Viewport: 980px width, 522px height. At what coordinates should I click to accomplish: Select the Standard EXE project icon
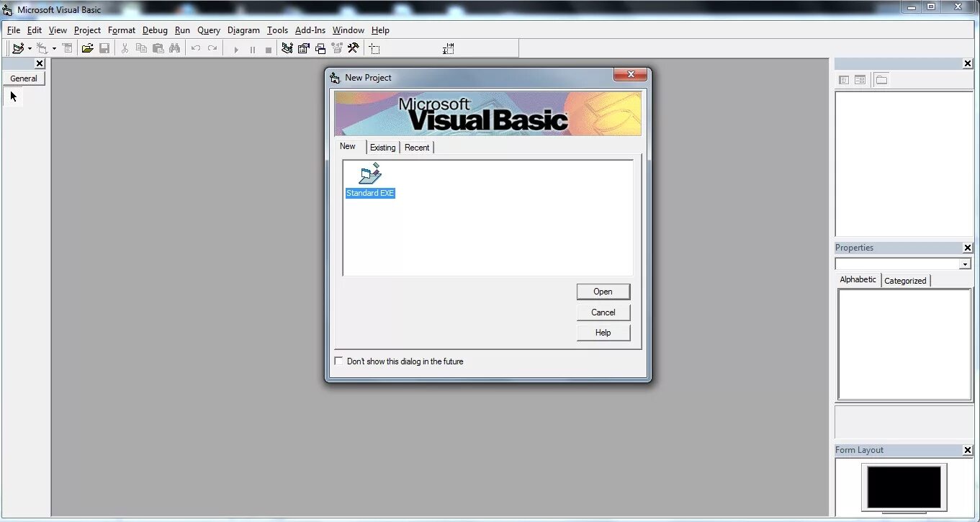tap(370, 174)
